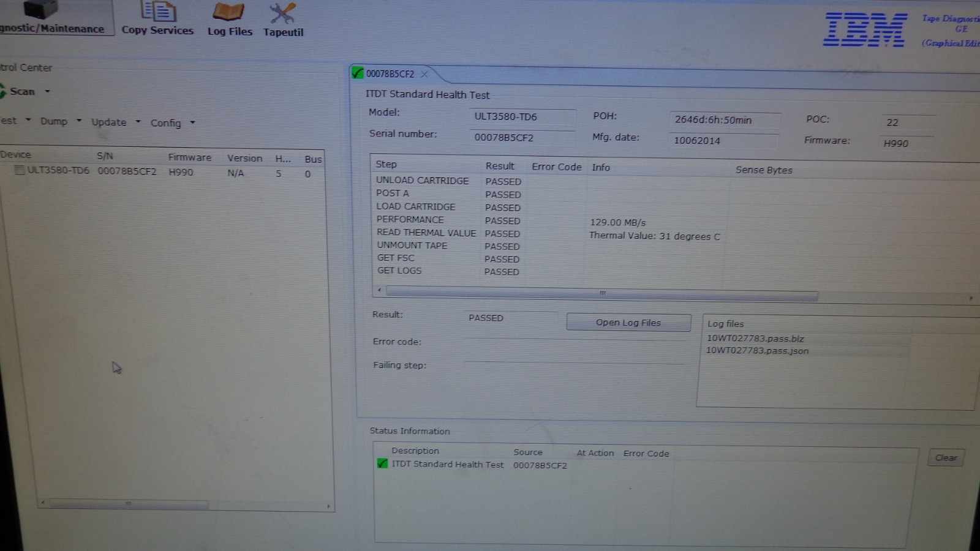
Task: Open Log Files from toolbar
Action: (x=230, y=20)
